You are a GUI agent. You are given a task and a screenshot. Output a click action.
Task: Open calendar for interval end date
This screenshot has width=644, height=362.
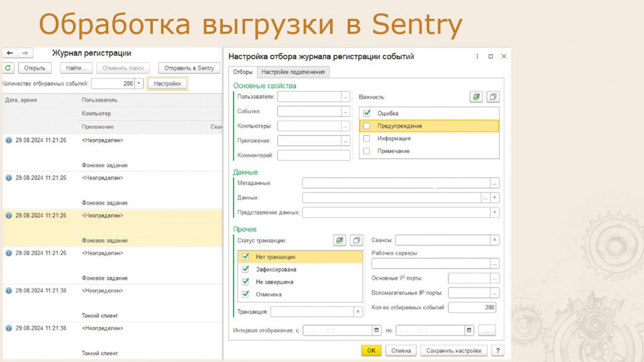click(469, 330)
